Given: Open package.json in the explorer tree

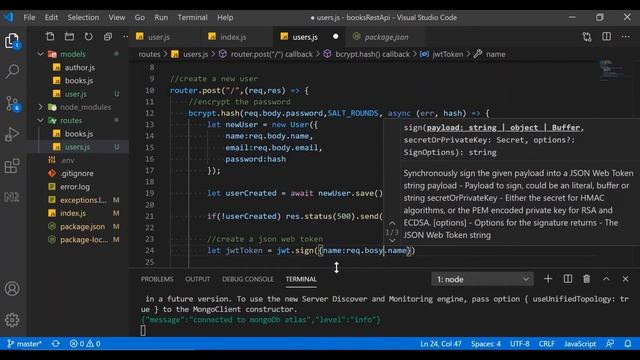Looking at the screenshot, I should coord(82,227).
